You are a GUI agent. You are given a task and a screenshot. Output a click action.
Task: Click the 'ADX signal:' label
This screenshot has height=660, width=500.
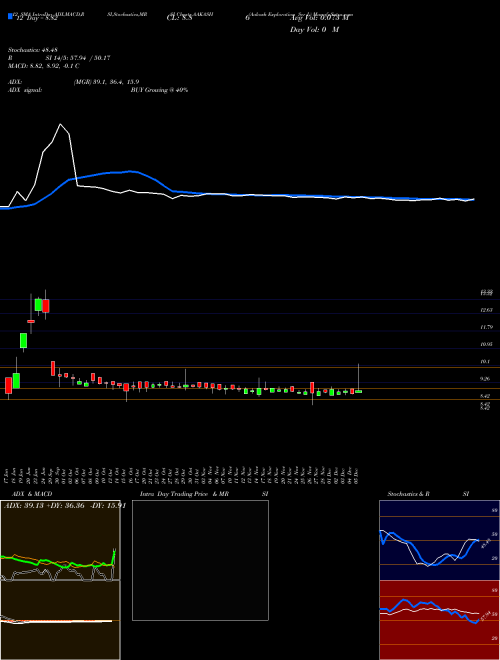pos(24,90)
